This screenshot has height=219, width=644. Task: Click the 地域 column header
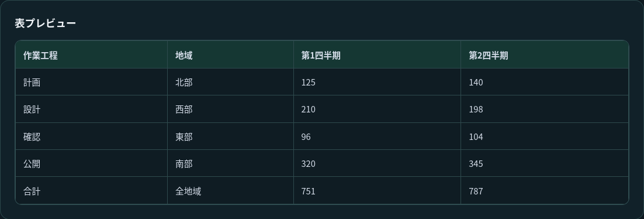point(230,55)
